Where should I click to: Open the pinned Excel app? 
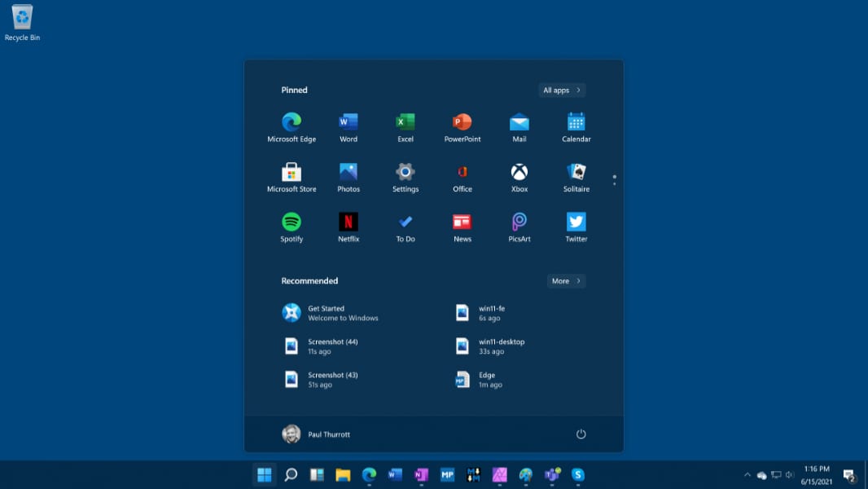point(406,128)
